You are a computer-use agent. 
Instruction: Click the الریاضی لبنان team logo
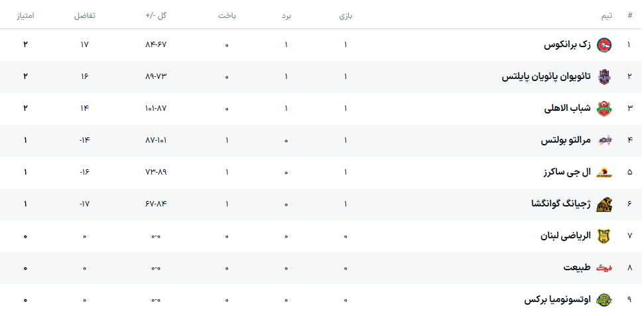coord(604,236)
